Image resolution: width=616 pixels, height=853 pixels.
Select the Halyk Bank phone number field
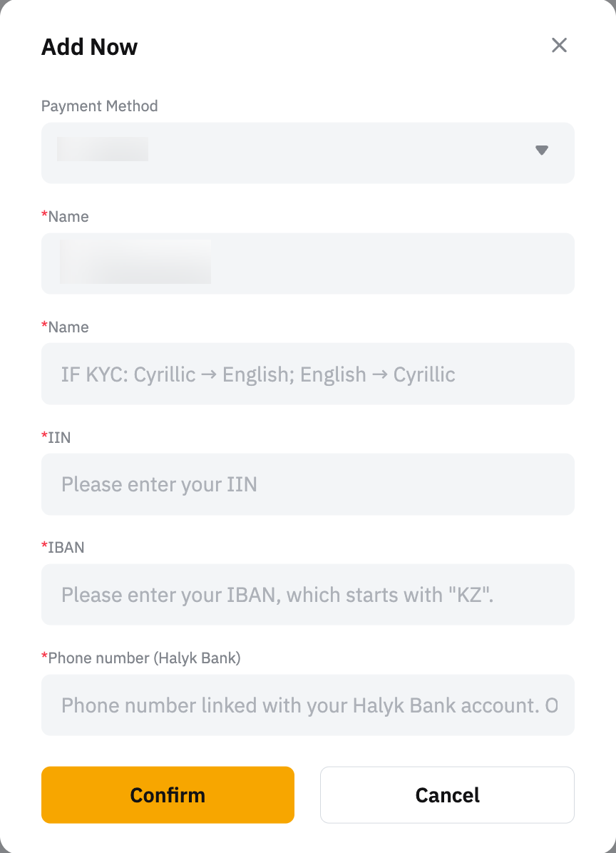(x=308, y=705)
